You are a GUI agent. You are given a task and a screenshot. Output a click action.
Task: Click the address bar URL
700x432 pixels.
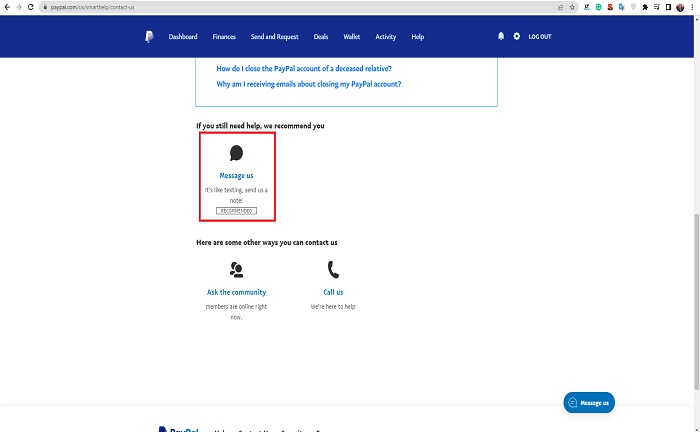[x=92, y=7]
